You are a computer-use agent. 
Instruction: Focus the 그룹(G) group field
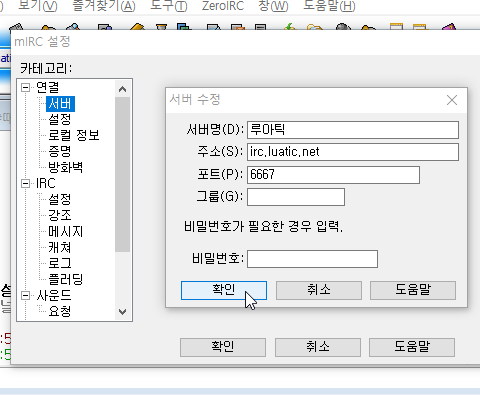point(296,197)
